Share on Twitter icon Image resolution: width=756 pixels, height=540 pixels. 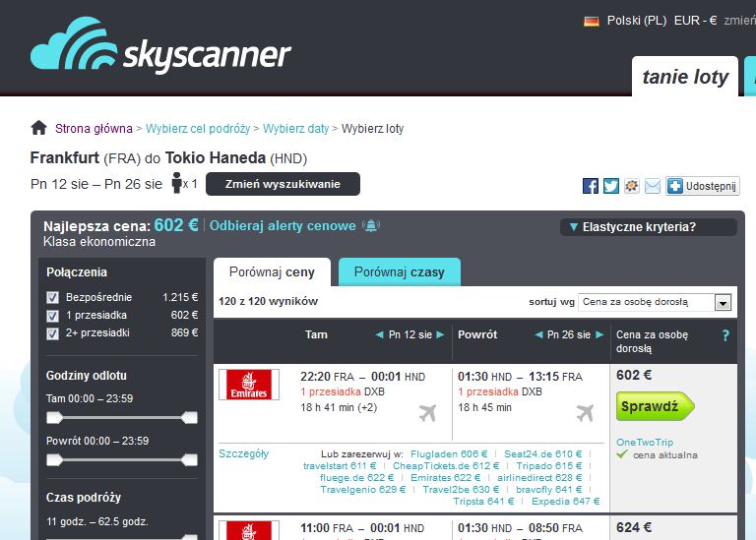611,186
